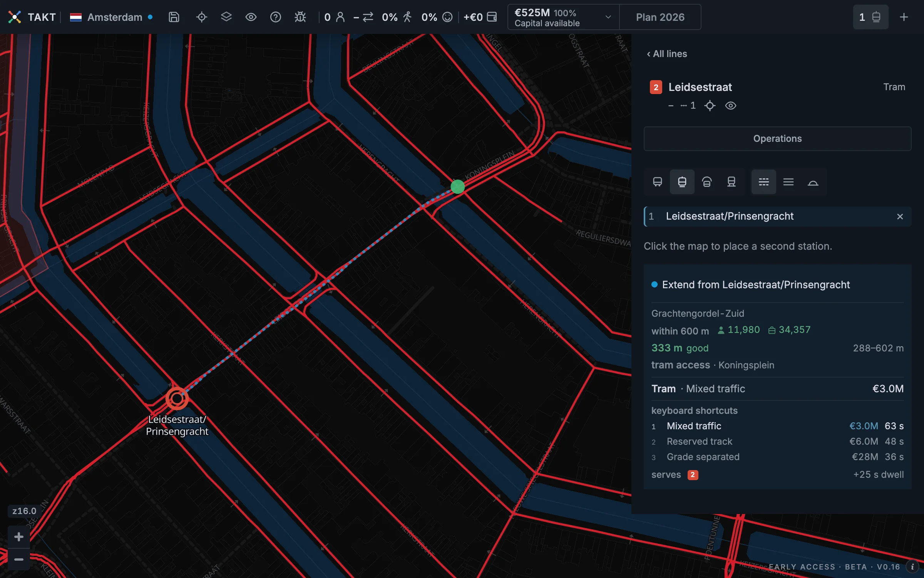Viewport: 924px width, 578px height.
Task: Select the train vehicle mode icon
Action: click(731, 182)
